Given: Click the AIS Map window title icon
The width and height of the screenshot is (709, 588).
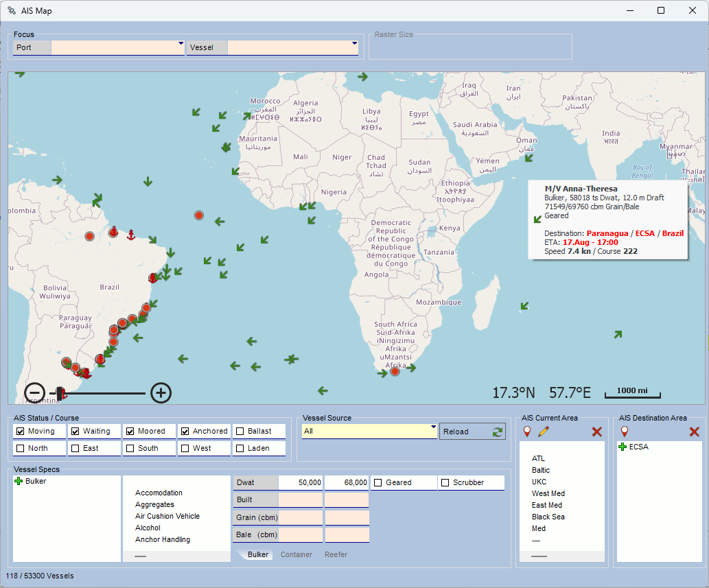Looking at the screenshot, I should pyautogui.click(x=12, y=10).
